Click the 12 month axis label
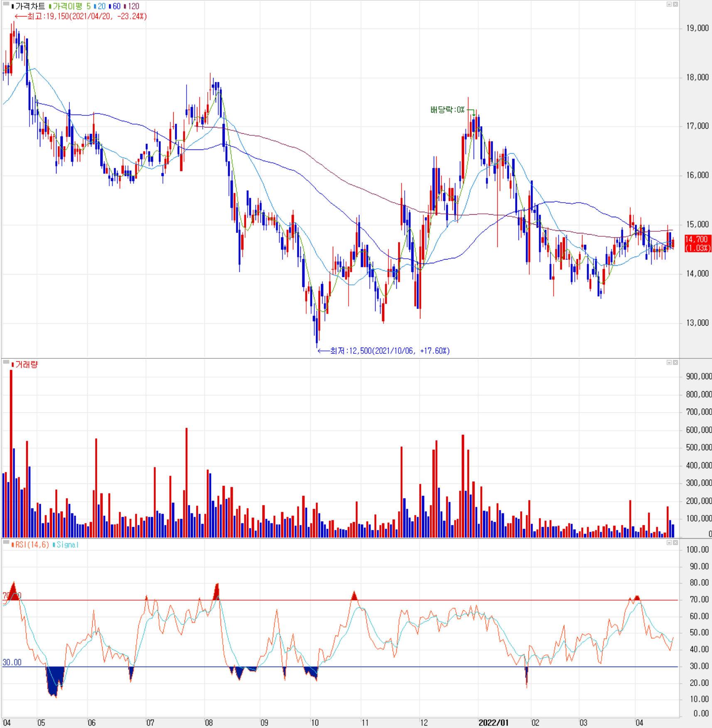This screenshot has height=728, width=712. (x=424, y=723)
